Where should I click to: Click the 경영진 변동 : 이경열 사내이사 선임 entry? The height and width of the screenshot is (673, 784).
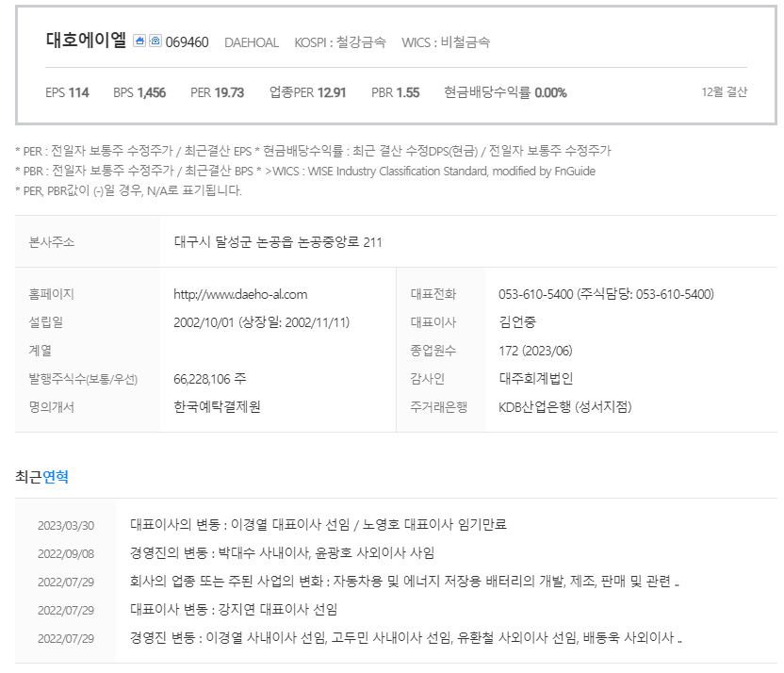click(x=406, y=638)
